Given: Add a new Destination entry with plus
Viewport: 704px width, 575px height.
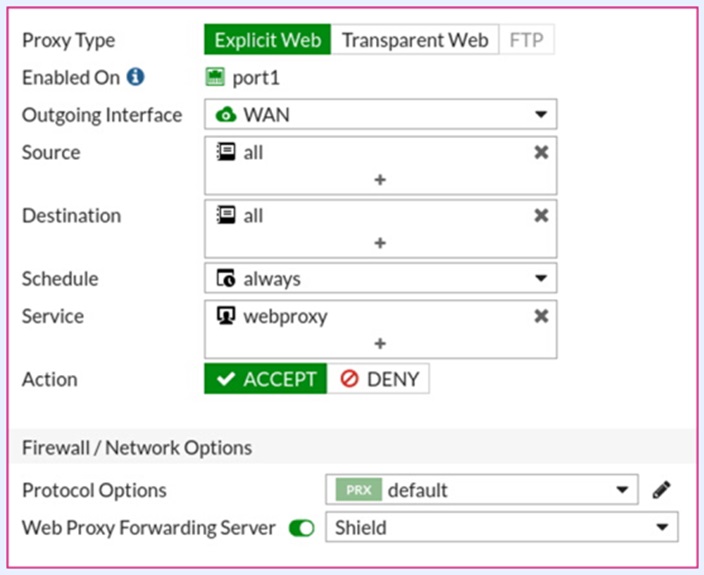Looking at the screenshot, I should tap(380, 243).
